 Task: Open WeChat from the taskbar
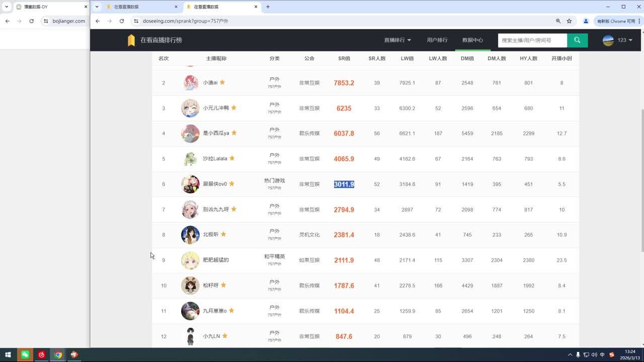pyautogui.click(x=25, y=354)
